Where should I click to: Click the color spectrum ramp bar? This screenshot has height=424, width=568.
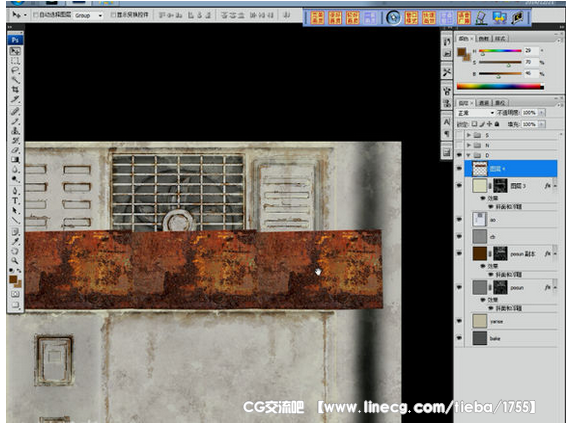500,86
